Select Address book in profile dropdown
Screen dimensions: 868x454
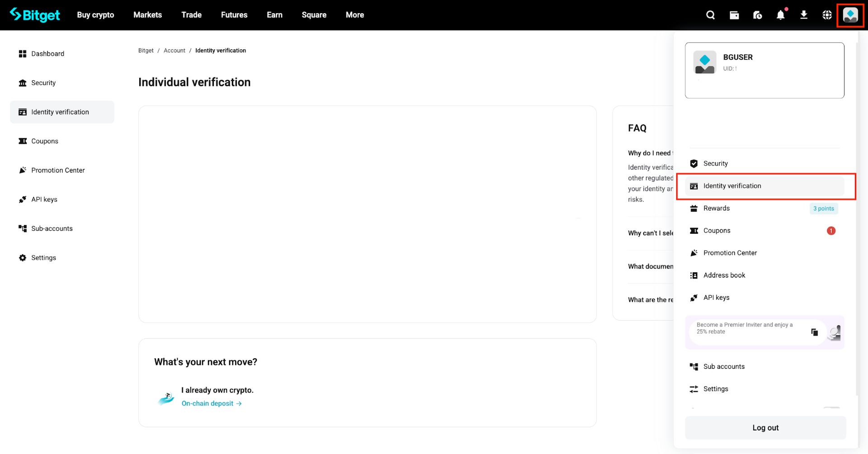(764, 275)
